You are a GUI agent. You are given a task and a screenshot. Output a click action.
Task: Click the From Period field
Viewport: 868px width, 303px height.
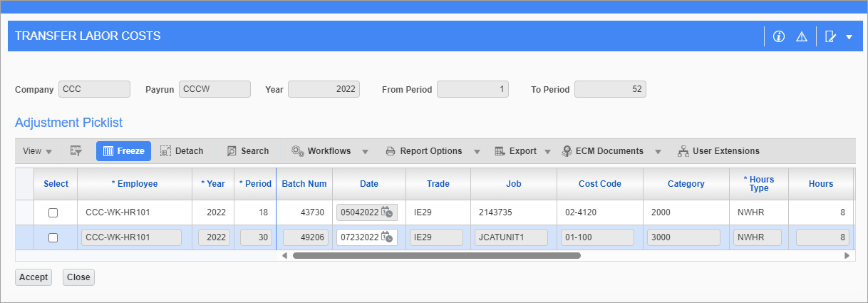point(472,89)
